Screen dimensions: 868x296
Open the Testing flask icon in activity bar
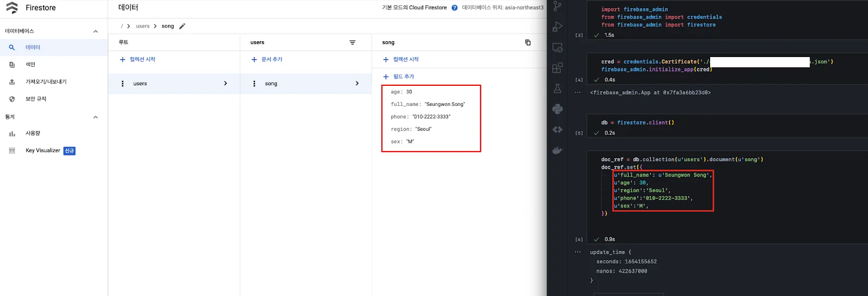pyautogui.click(x=557, y=89)
